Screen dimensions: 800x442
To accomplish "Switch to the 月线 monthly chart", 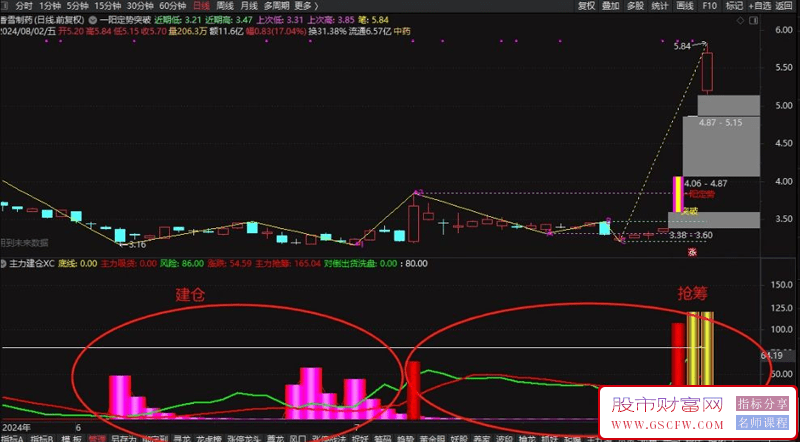I will 248,6.
